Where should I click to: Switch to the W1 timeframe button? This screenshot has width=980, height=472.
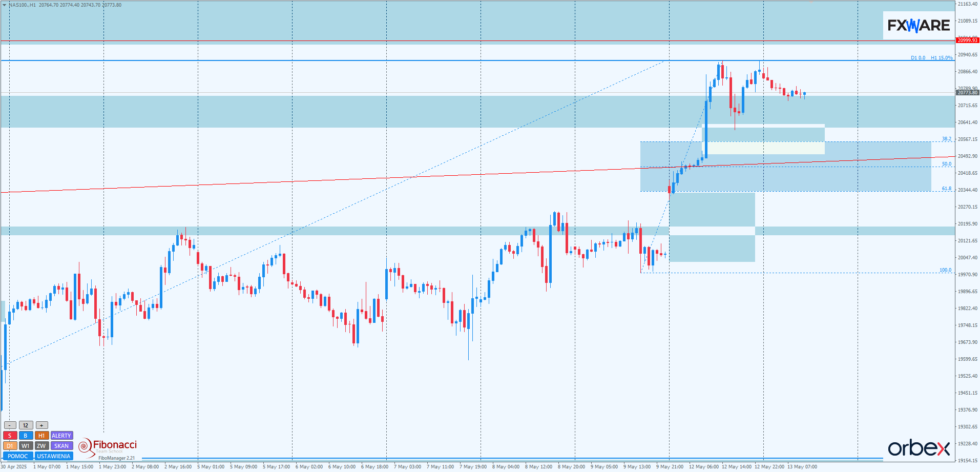tap(26, 446)
